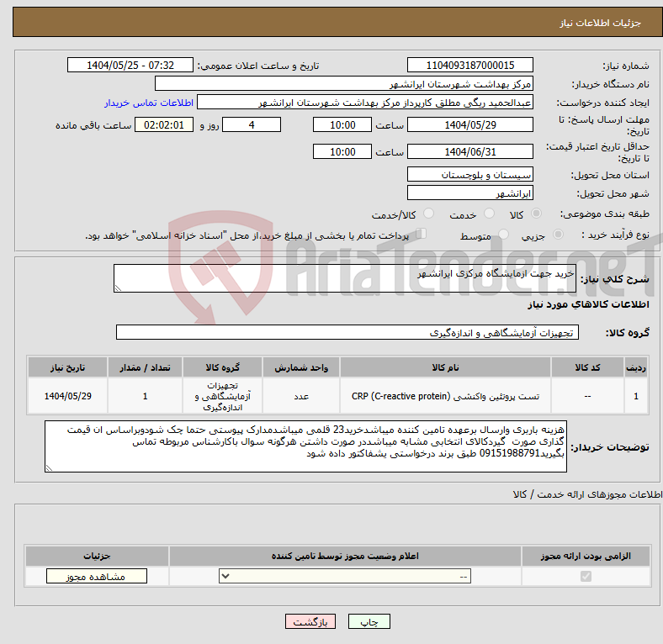
Task: Choose the متوسط purchase process option
Action: coord(503,234)
